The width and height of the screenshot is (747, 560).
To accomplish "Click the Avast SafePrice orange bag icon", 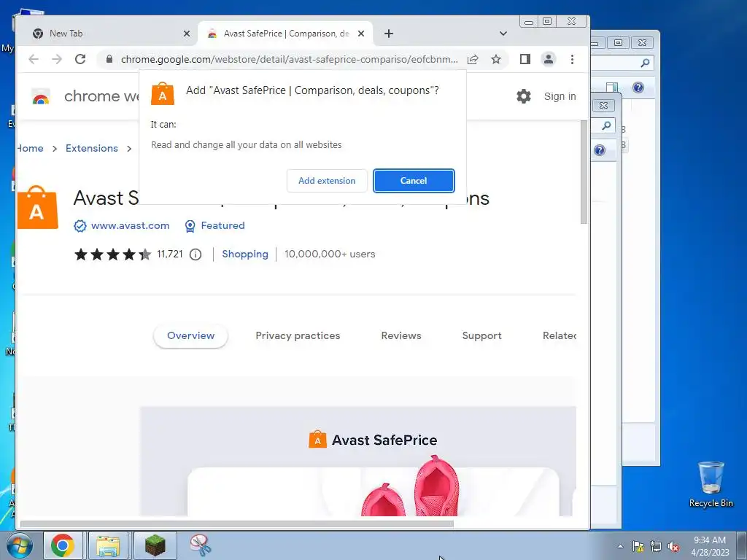I will [x=38, y=207].
